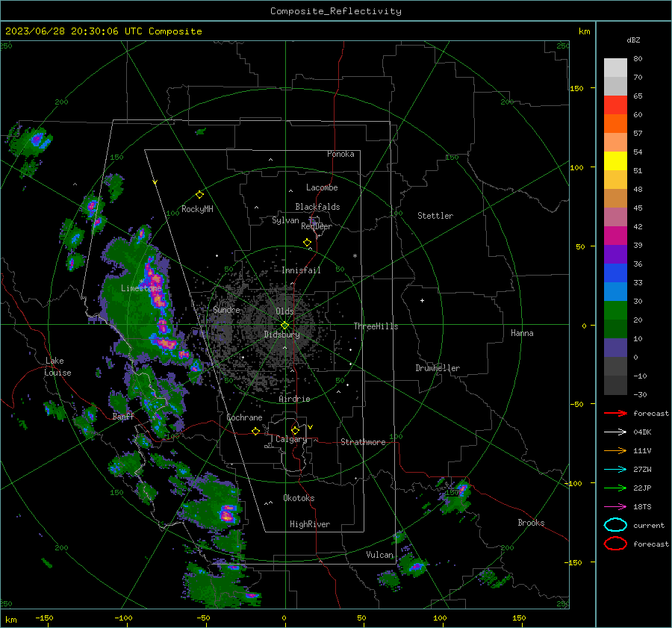This screenshot has height=628, width=672.
Task: Click the yellow diamond marker beside RockyMH
Action: coord(199,195)
